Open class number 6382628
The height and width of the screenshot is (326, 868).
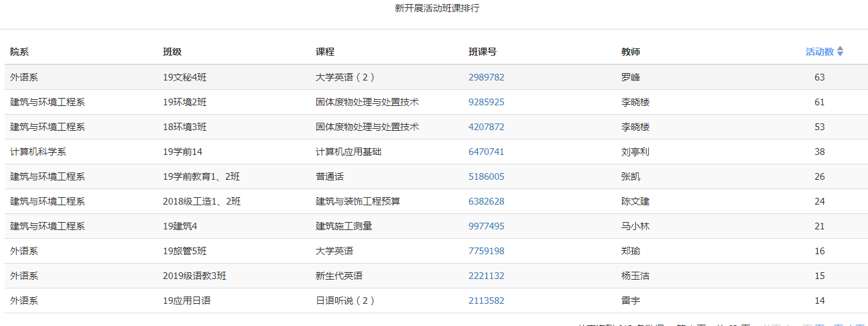click(x=486, y=201)
